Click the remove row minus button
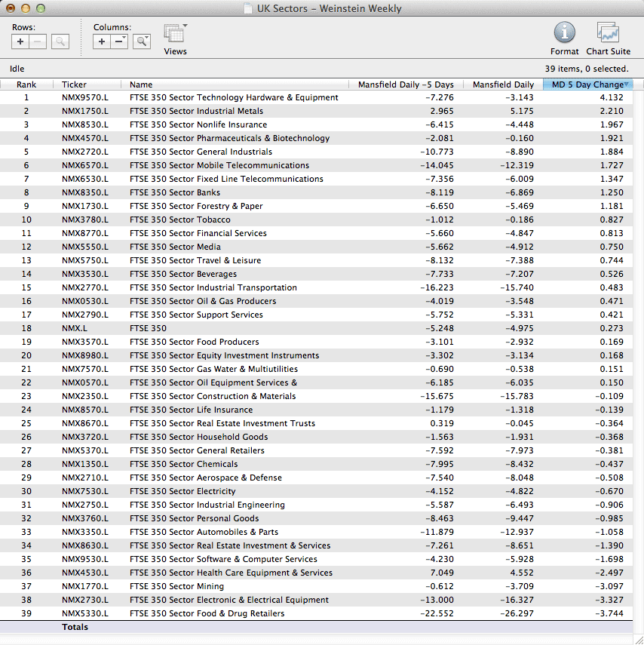644x645 pixels. [38, 41]
